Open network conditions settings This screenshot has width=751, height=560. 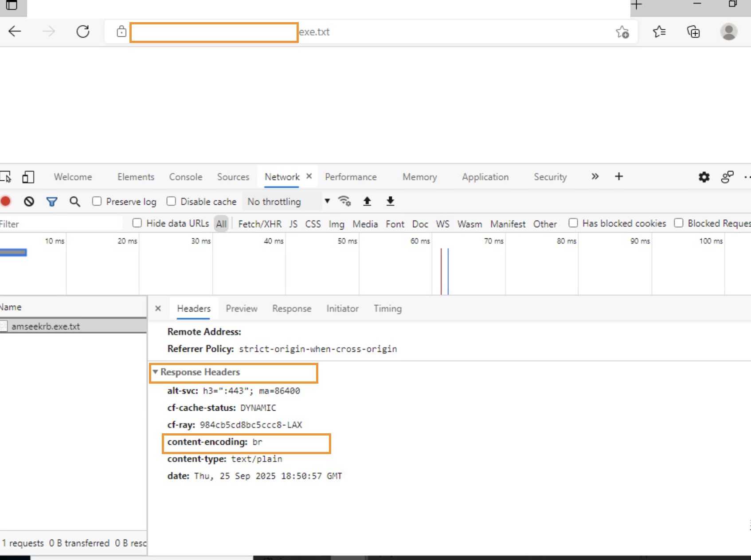click(x=345, y=201)
